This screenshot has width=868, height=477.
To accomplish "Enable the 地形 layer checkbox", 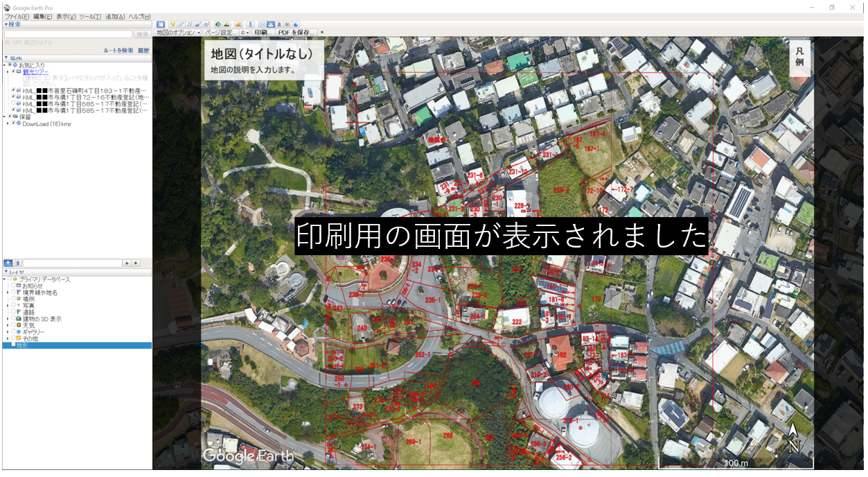I will pos(13,345).
